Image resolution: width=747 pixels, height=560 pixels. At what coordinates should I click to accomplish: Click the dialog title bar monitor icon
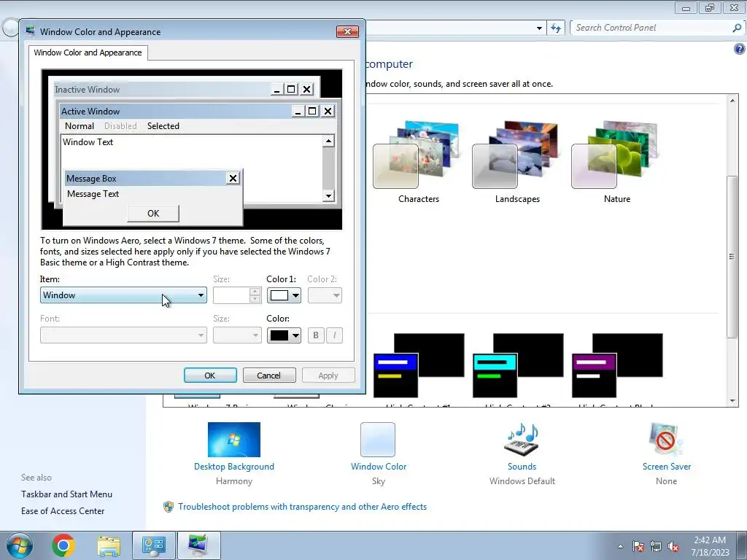(31, 31)
